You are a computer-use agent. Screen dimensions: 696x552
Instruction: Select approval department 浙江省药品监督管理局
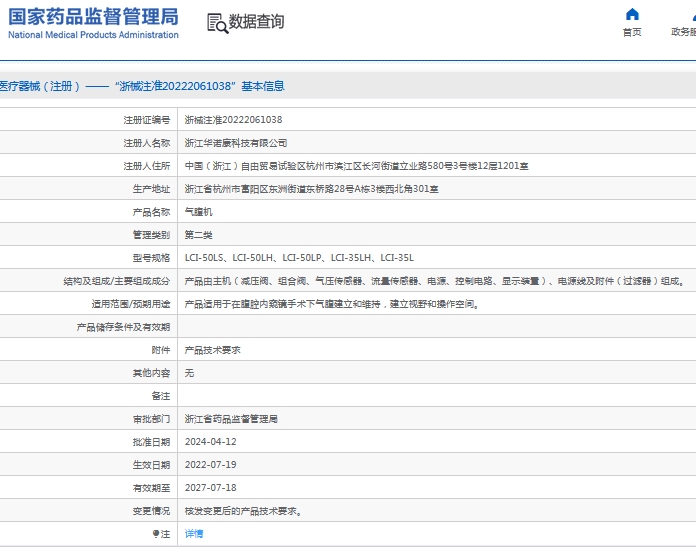(231, 419)
